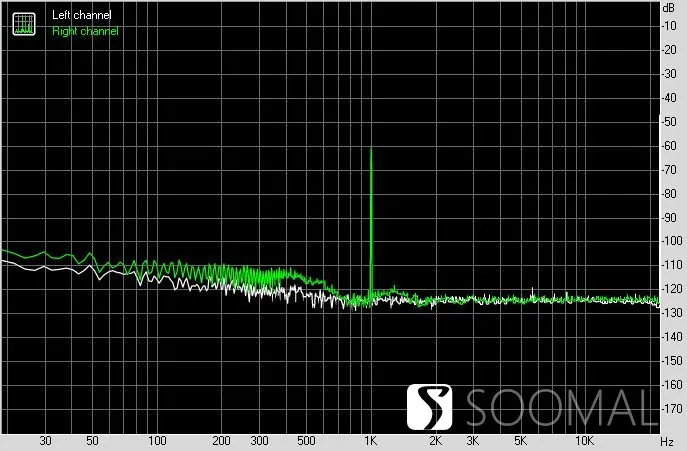Click the -40 dB axis label
Viewport: 687px width, 451px height.
point(670,98)
